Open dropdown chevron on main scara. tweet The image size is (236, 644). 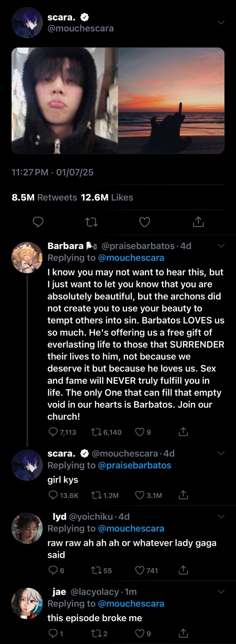point(221,22)
